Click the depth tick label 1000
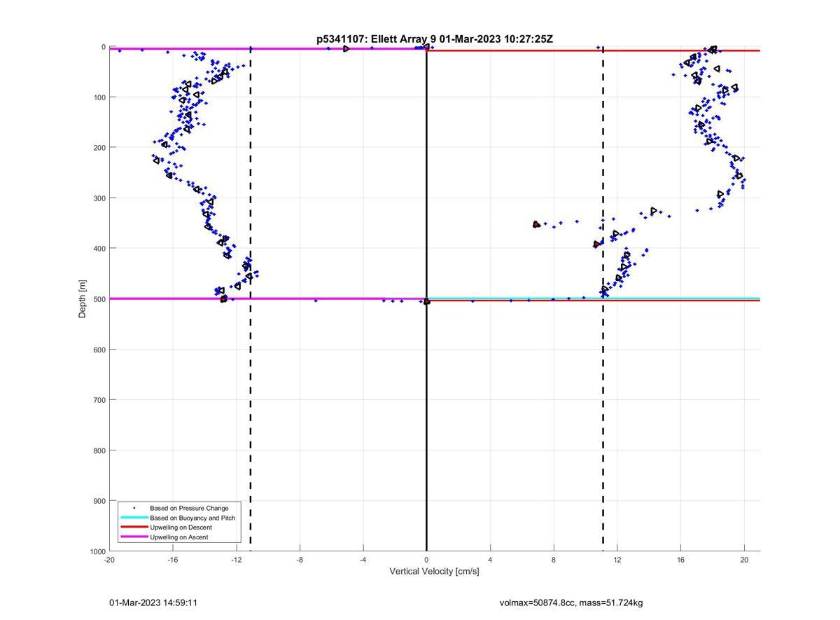Image resolution: width=840 pixels, height=620 pixels. (98, 552)
